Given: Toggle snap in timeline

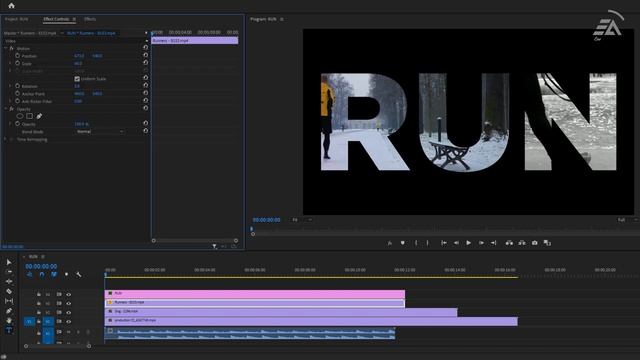Looking at the screenshot, I should (42, 275).
